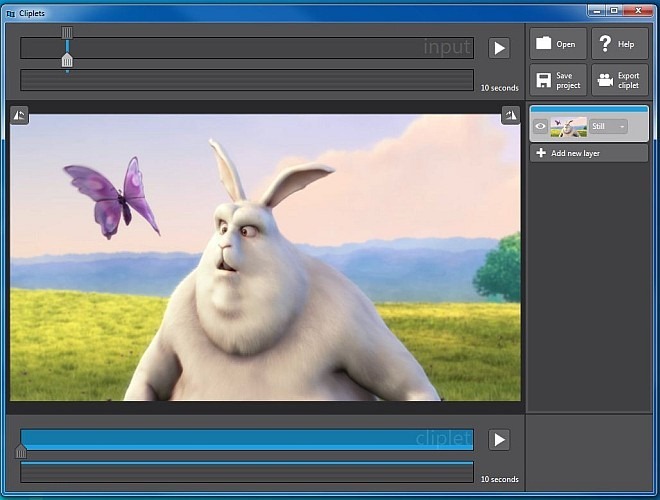The image size is (660, 500).
Task: Click the Cliplets window title icon
Action: tap(11, 13)
